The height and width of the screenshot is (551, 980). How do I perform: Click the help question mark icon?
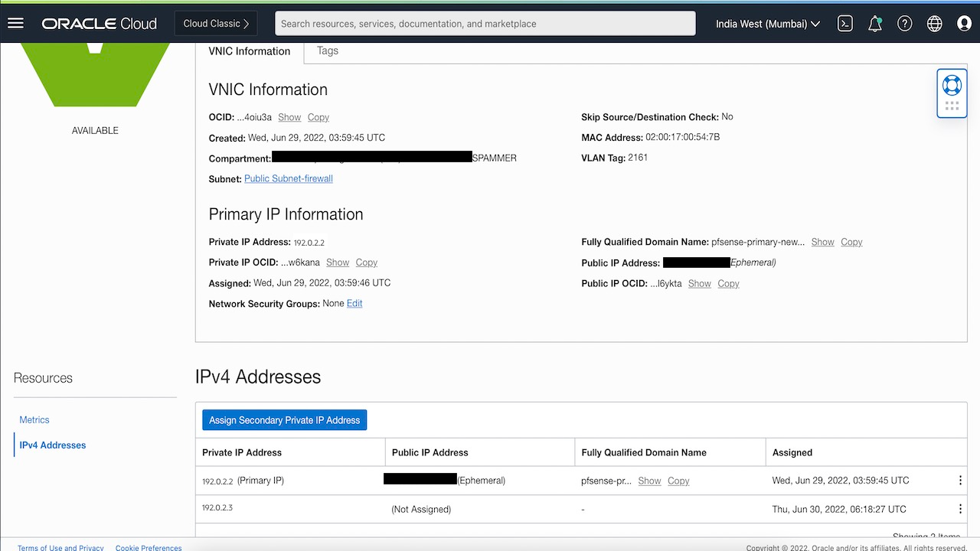tap(904, 23)
